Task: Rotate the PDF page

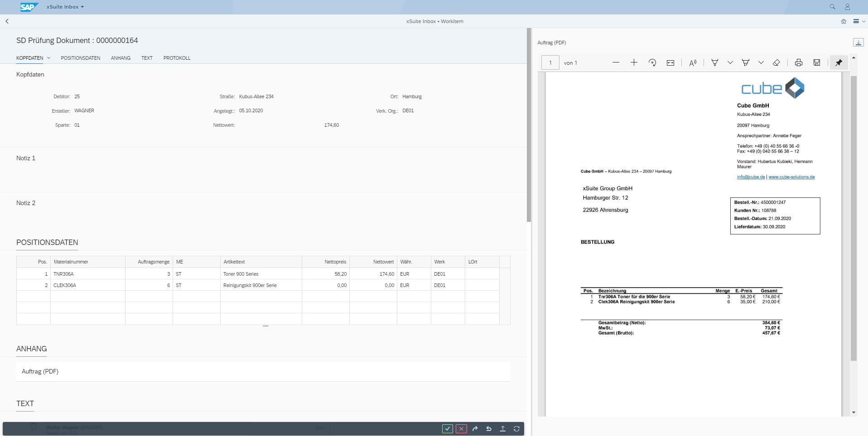Action: [652, 62]
